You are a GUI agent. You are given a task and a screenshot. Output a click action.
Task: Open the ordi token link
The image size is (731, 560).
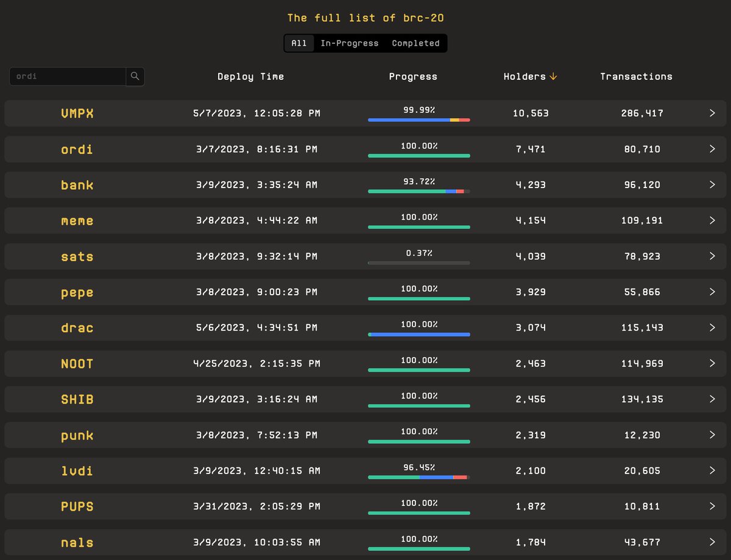(x=77, y=149)
